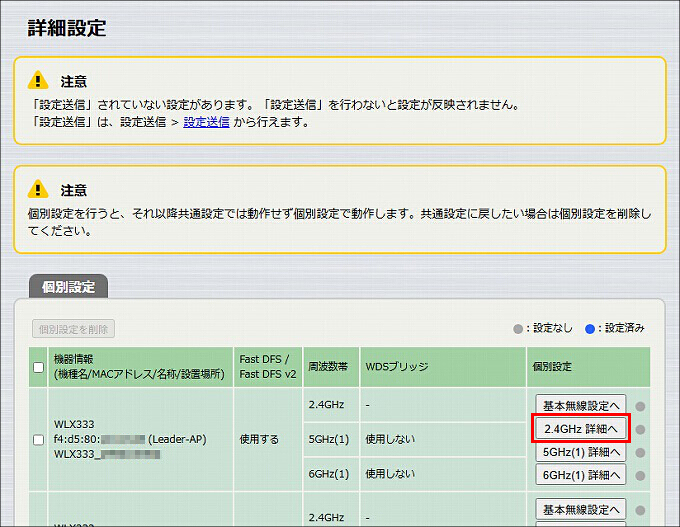680x527 pixels.
Task: Click gray status dot beside 5GHz(1) 詳細へ
Action: 640,453
